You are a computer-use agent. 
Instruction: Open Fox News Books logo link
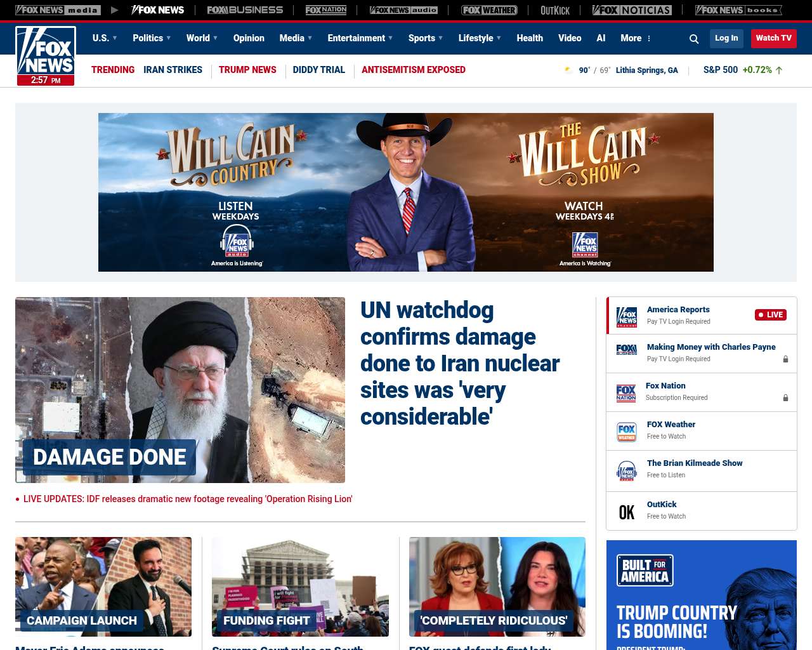coord(738,10)
